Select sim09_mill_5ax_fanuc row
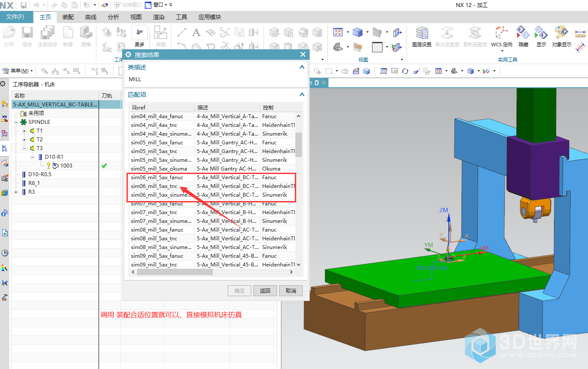The width and height of the screenshot is (588, 369). [212, 256]
